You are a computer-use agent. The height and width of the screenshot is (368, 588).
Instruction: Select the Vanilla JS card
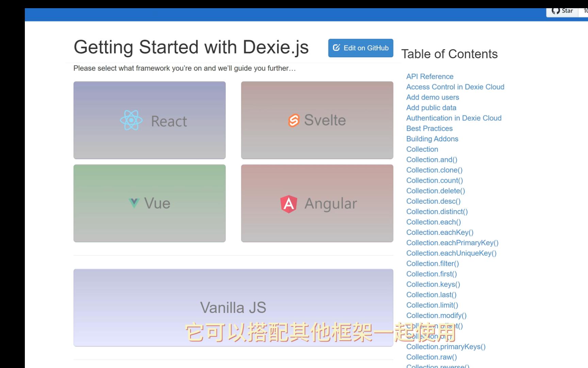tap(233, 307)
